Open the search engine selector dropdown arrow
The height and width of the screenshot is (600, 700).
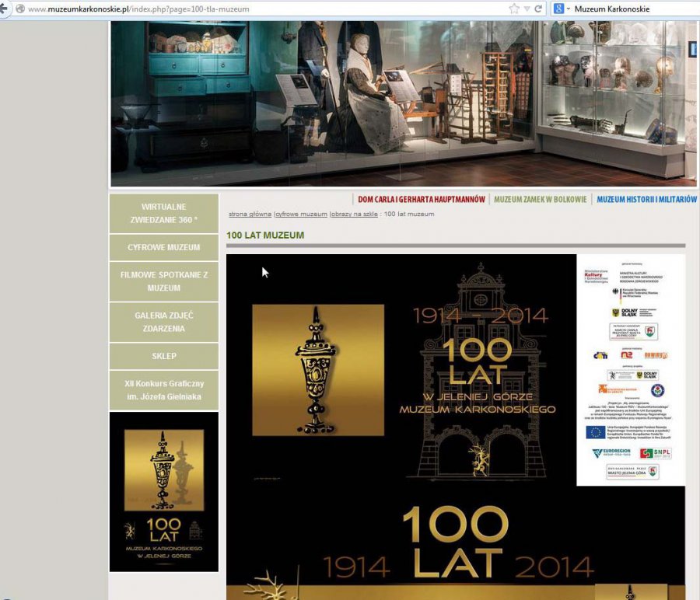569,9
